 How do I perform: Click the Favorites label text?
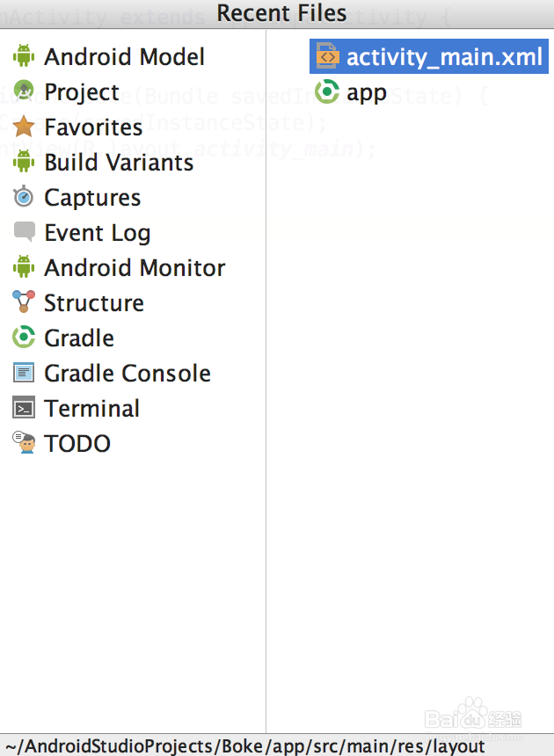93,127
